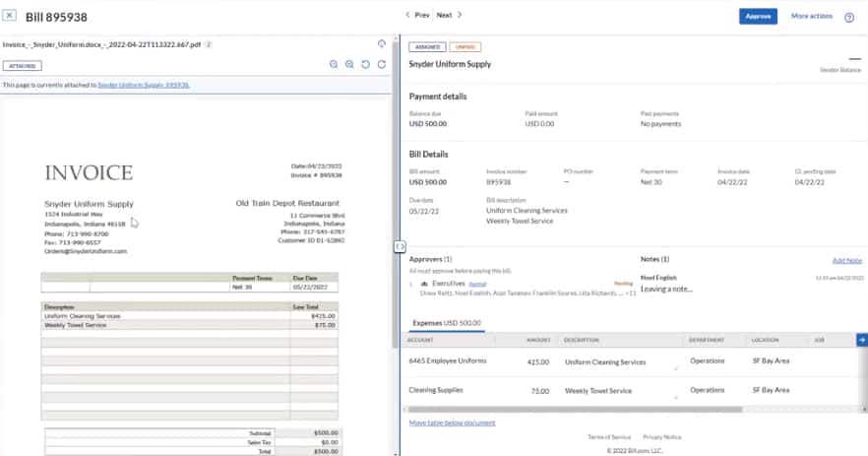This screenshot has width=868, height=456.
Task: Click the blue arrow at the expenses table edge
Action: pos(862,340)
